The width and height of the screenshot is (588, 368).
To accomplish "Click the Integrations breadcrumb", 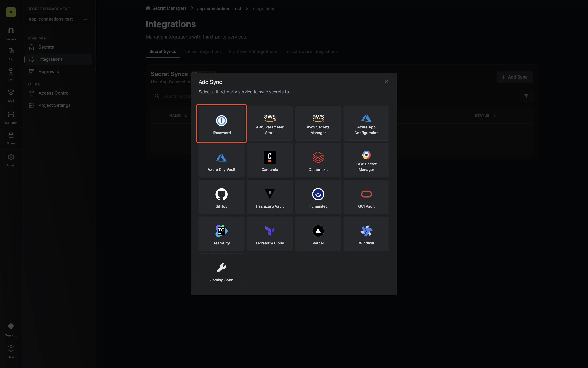I will (263, 9).
